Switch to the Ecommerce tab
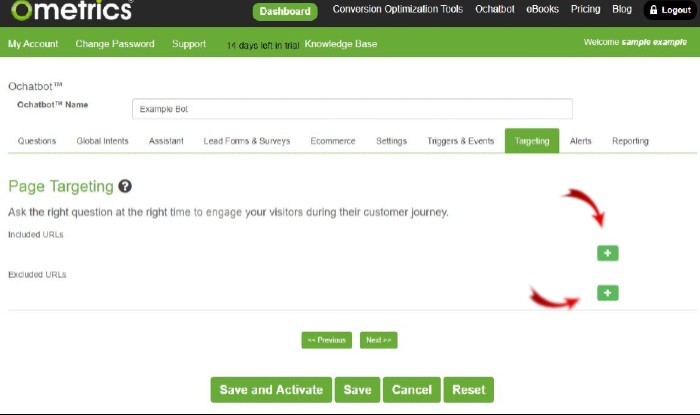The width and height of the screenshot is (700, 415). [x=333, y=141]
